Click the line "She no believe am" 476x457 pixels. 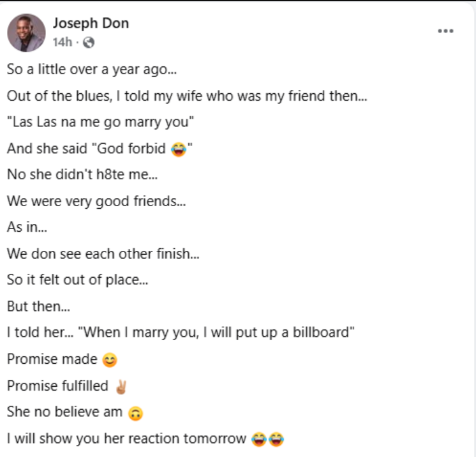[64, 412]
